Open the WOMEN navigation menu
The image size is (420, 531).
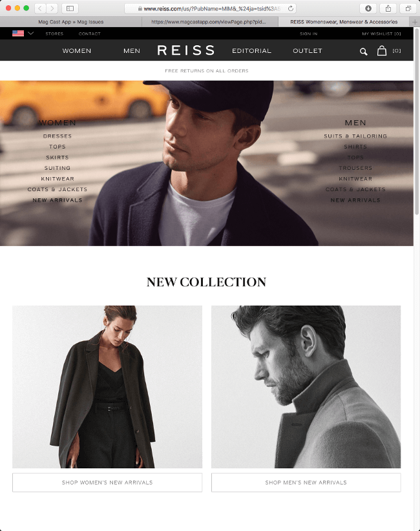click(x=76, y=51)
